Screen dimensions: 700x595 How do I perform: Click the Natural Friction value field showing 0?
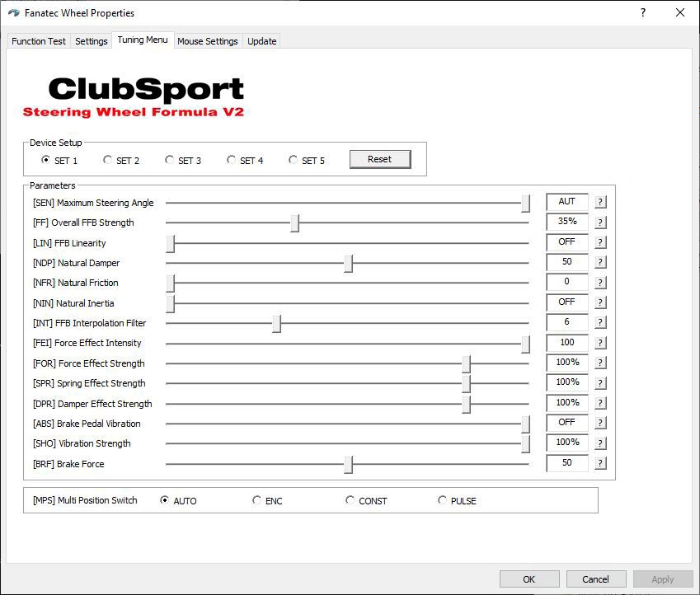pos(567,282)
